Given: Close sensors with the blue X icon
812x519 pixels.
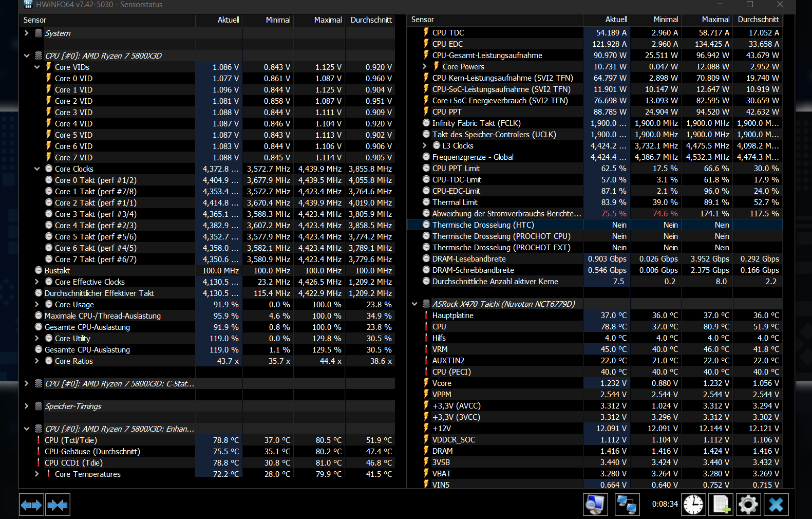Looking at the screenshot, I should coord(776,505).
